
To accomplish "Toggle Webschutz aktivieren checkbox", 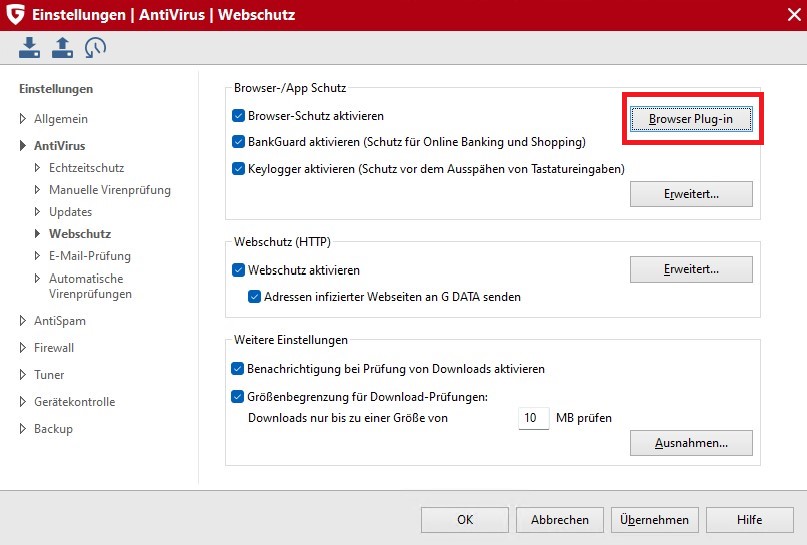I will pyautogui.click(x=238, y=270).
